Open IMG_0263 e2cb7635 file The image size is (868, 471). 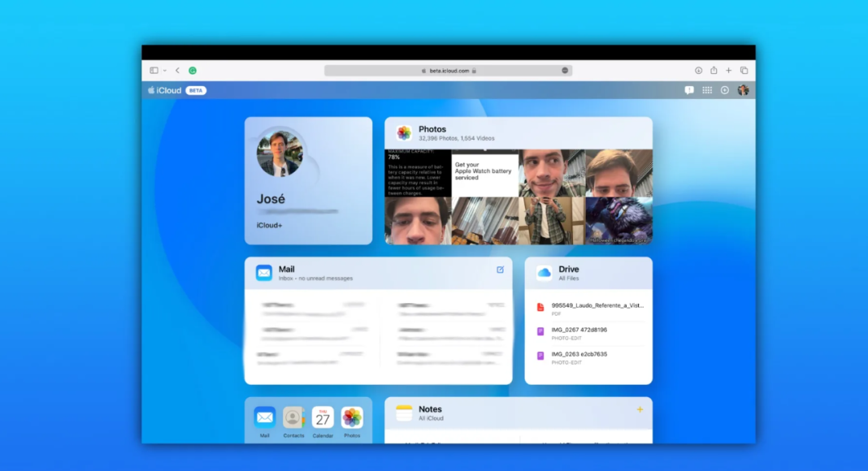pos(590,357)
